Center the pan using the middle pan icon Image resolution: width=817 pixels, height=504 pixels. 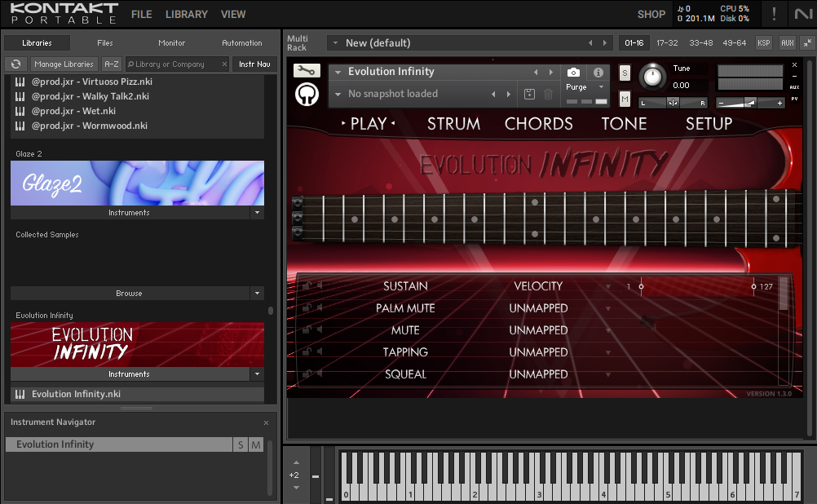click(x=673, y=103)
